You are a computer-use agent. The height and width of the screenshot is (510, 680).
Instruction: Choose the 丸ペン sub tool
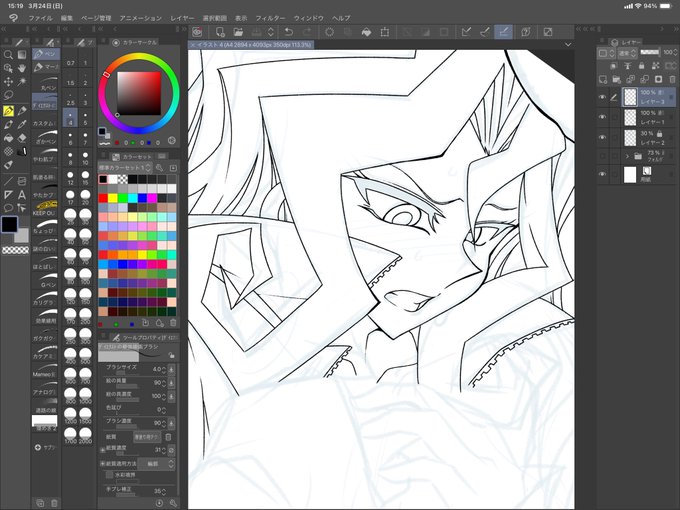(46, 84)
